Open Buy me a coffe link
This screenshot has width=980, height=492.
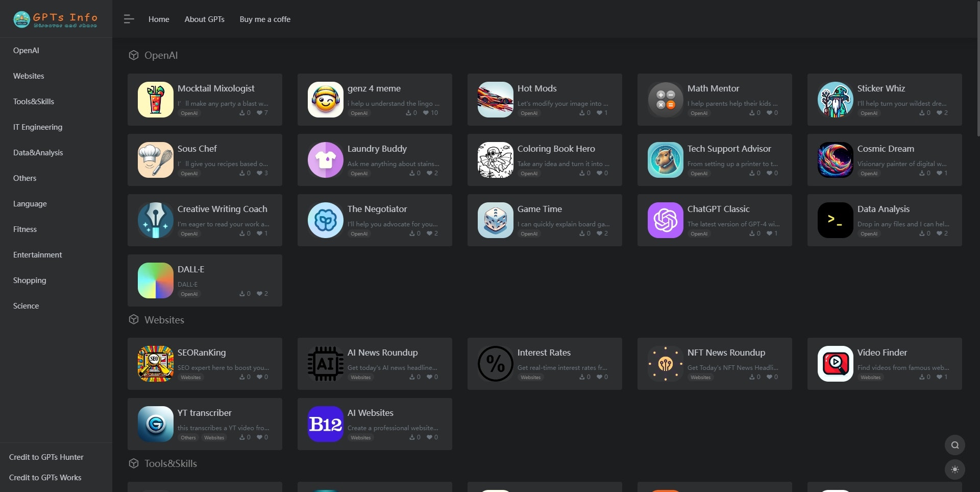point(265,19)
